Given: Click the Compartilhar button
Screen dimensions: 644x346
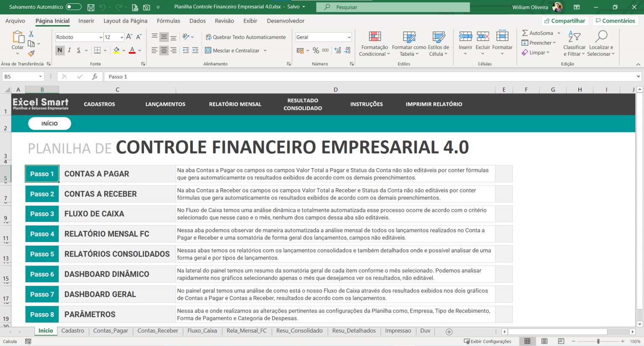Looking at the screenshot, I should coord(565,21).
